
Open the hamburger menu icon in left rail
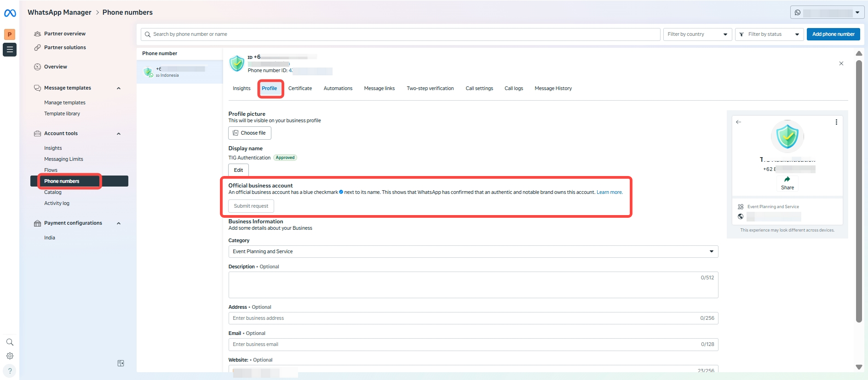pyautogui.click(x=10, y=50)
